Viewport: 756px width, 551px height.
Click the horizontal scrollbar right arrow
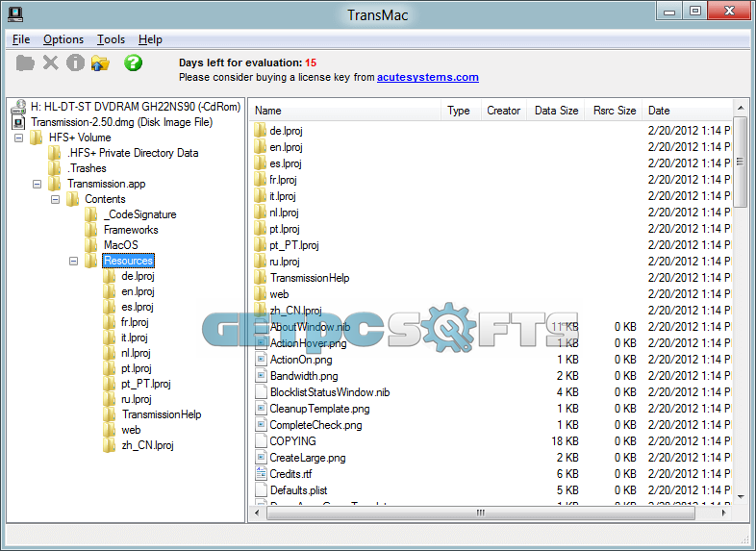[x=723, y=513]
